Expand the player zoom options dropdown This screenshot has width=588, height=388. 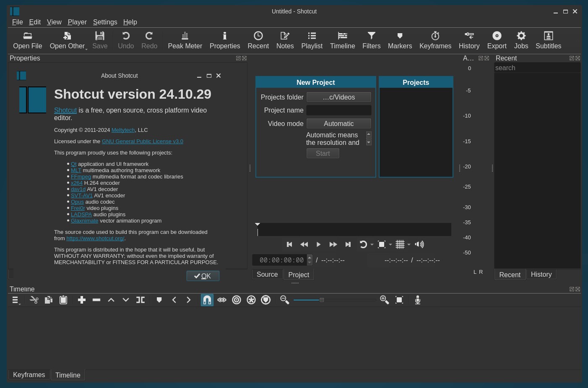[x=390, y=244]
